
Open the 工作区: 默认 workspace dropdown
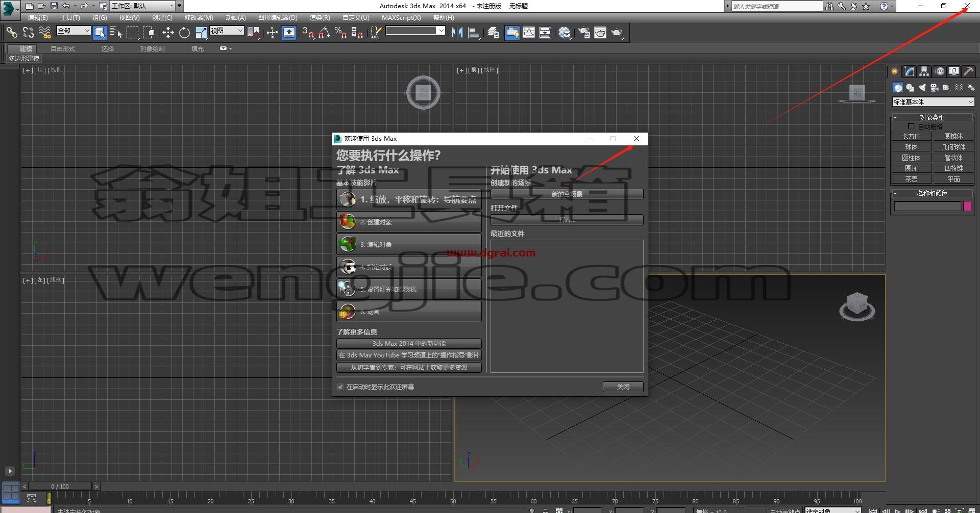point(143,6)
